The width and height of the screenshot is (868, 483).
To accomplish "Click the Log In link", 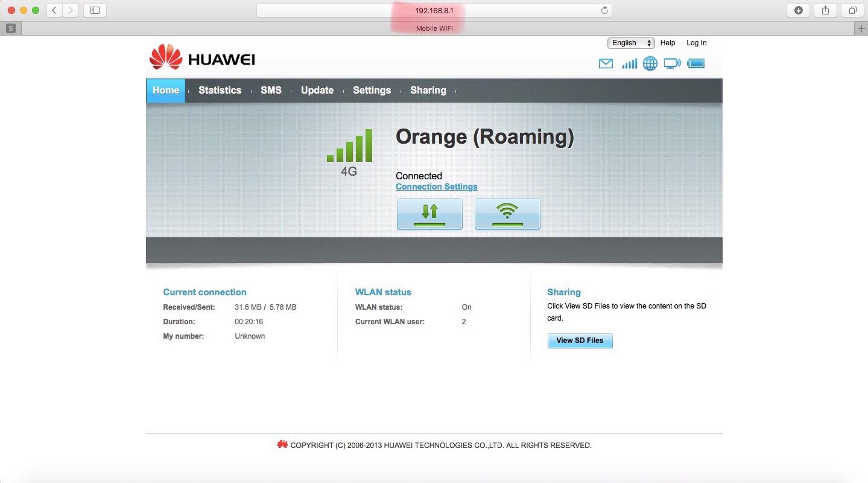I will 696,43.
